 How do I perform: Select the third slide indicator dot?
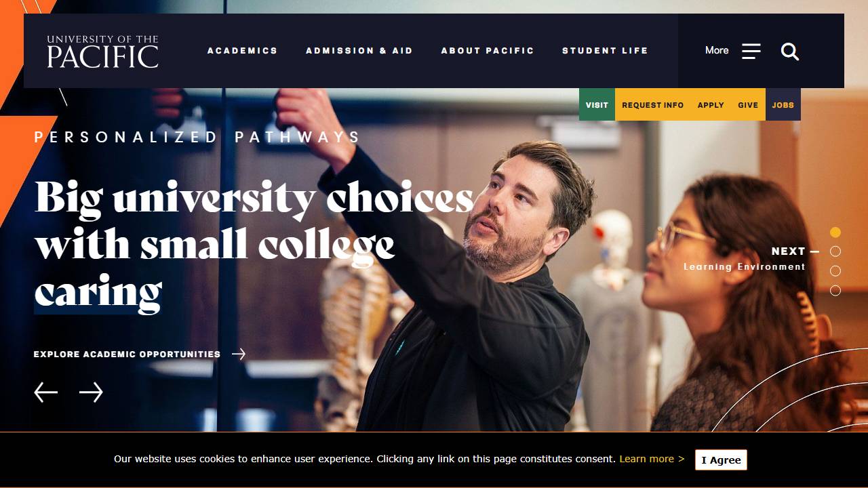click(x=835, y=271)
